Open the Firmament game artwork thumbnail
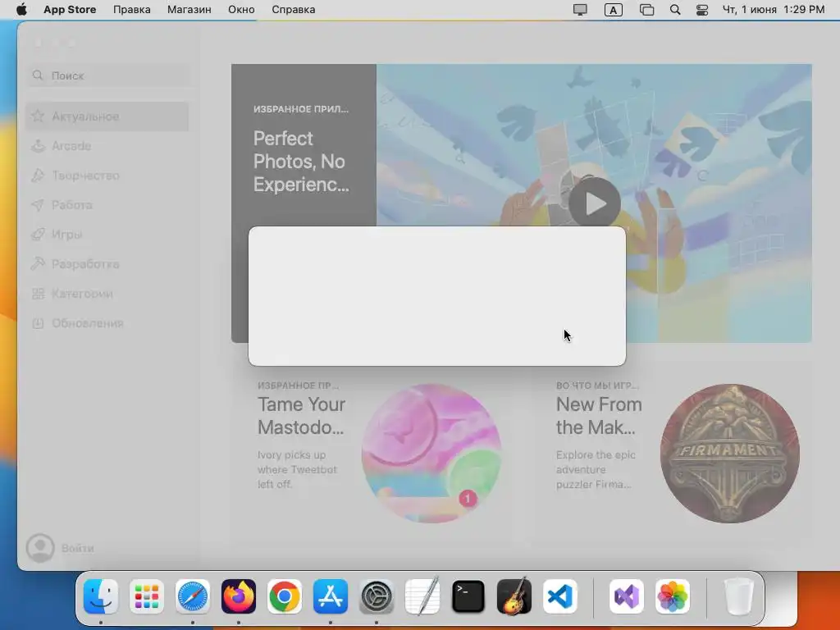Viewport: 840px width, 630px height. click(x=729, y=453)
